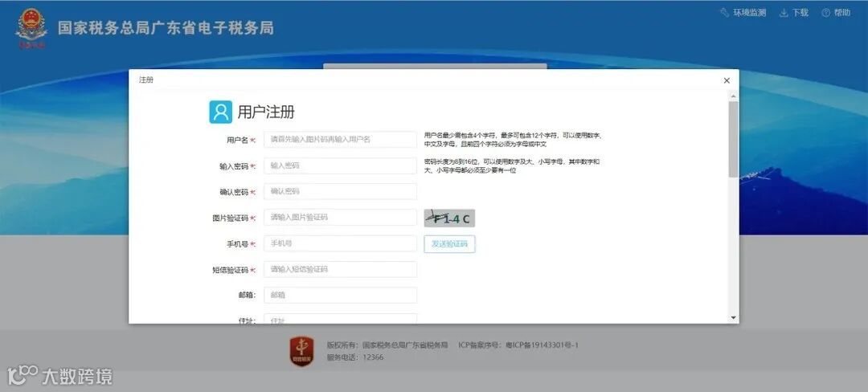
Task: Click the scrollbar down arrow in dialog
Action: pyautogui.click(x=734, y=318)
